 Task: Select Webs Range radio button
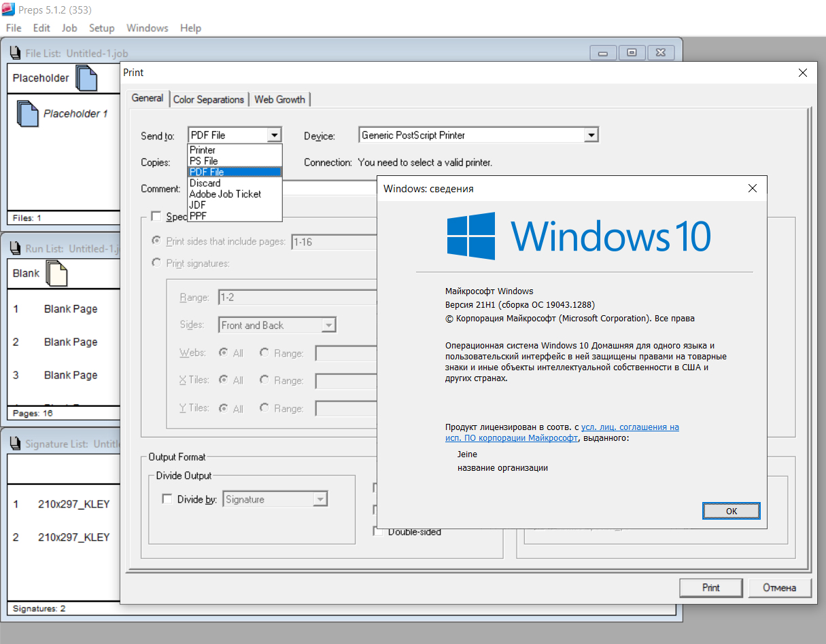coord(264,353)
